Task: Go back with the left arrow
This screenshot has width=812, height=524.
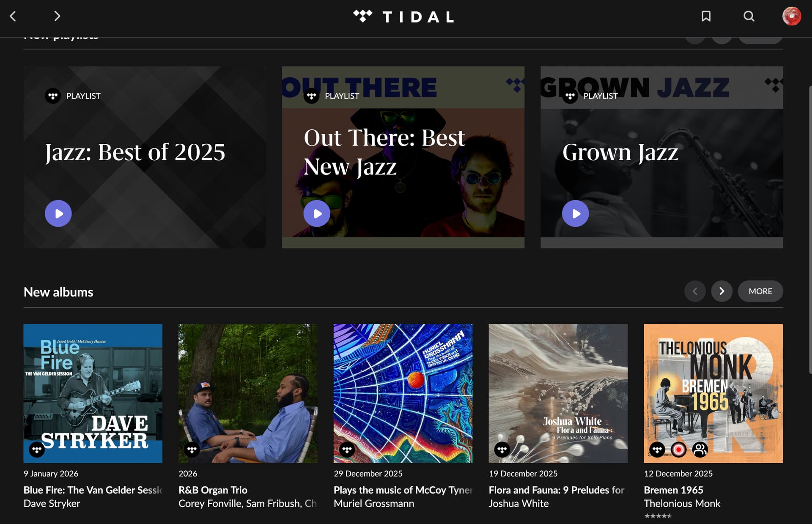Action: click(x=13, y=16)
